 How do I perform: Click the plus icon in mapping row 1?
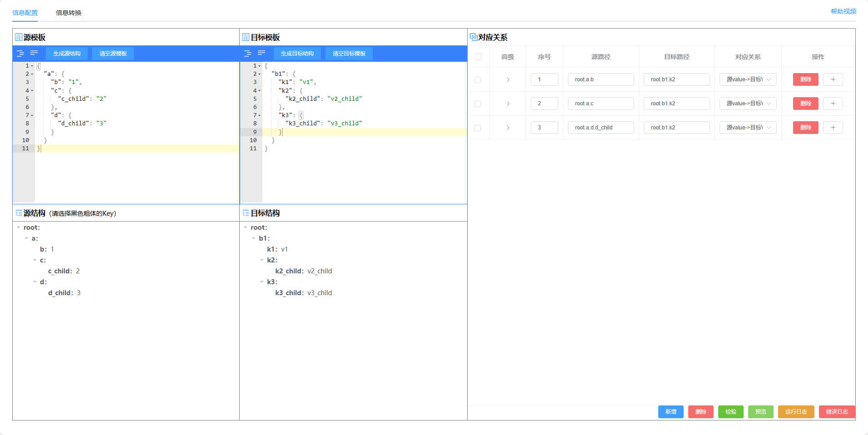click(x=833, y=79)
